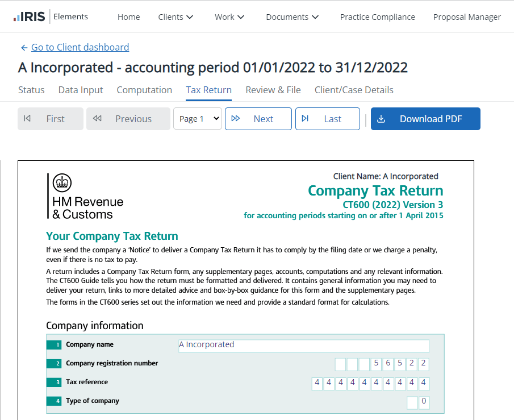This screenshot has width=514, height=420.
Task: Open the Review & File tab
Action: 273,90
